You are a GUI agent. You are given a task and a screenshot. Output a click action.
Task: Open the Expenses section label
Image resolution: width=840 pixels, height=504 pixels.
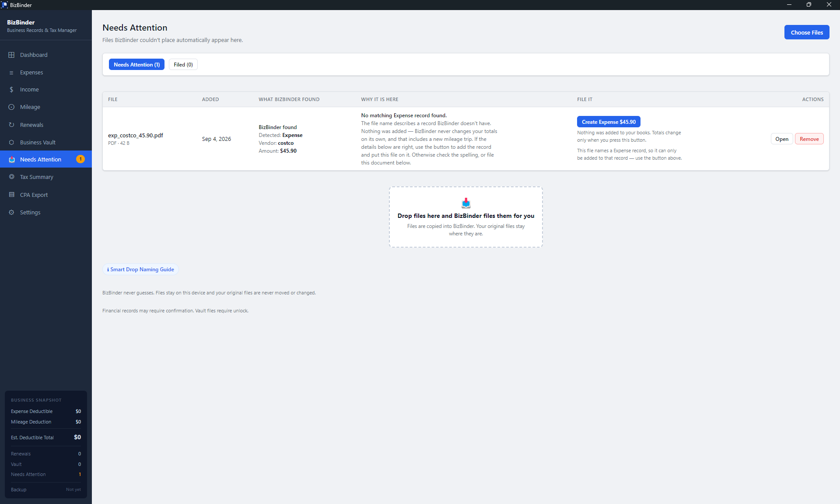[x=31, y=73]
